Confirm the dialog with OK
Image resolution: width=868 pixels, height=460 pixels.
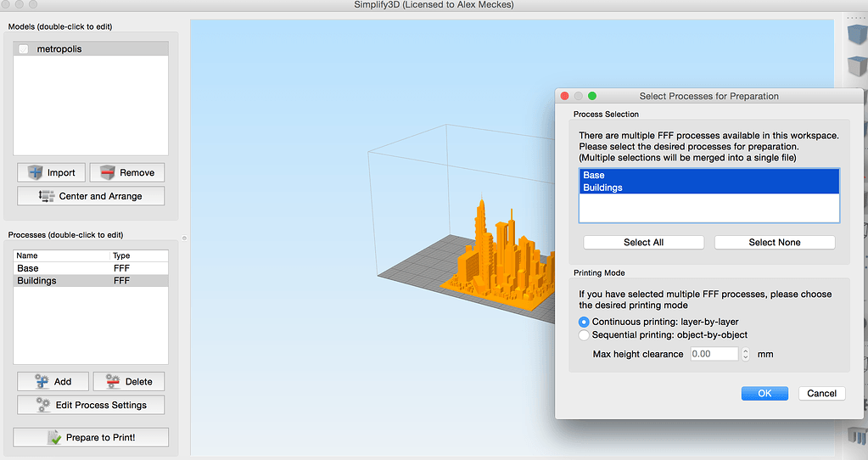pyautogui.click(x=764, y=394)
